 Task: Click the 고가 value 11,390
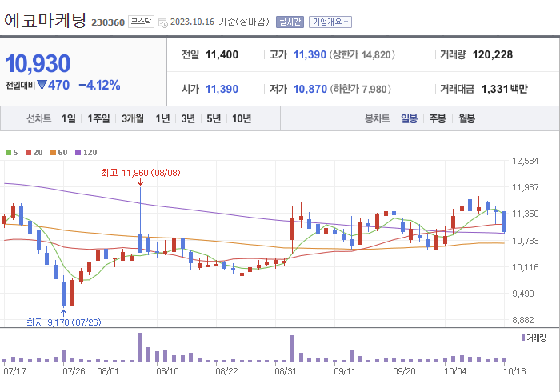[x=310, y=55]
